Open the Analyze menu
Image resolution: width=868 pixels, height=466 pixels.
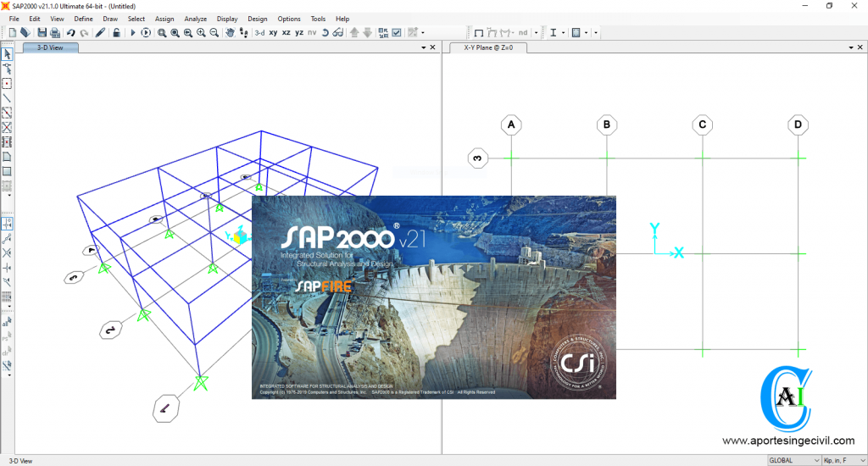(195, 19)
